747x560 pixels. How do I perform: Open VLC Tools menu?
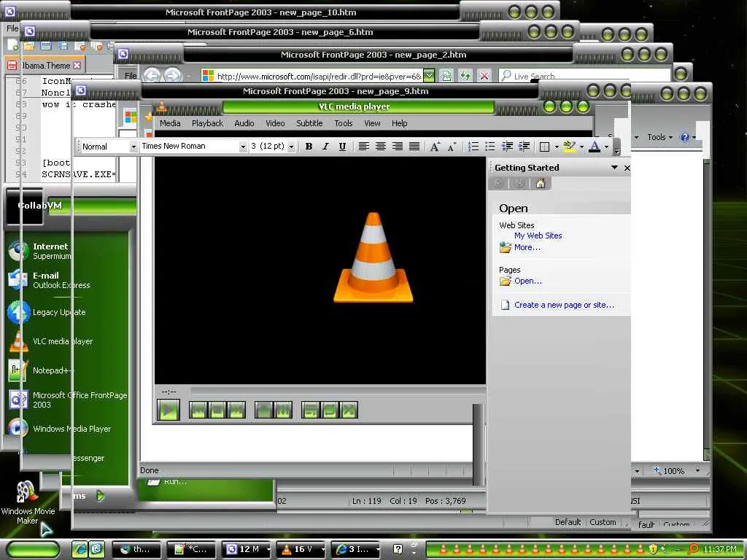coord(344,123)
